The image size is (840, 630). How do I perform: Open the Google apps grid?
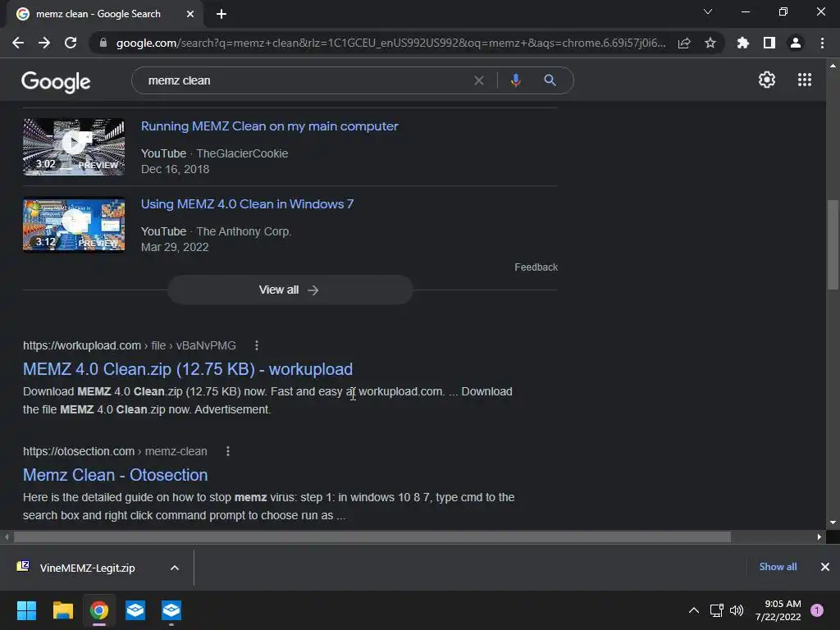click(805, 80)
